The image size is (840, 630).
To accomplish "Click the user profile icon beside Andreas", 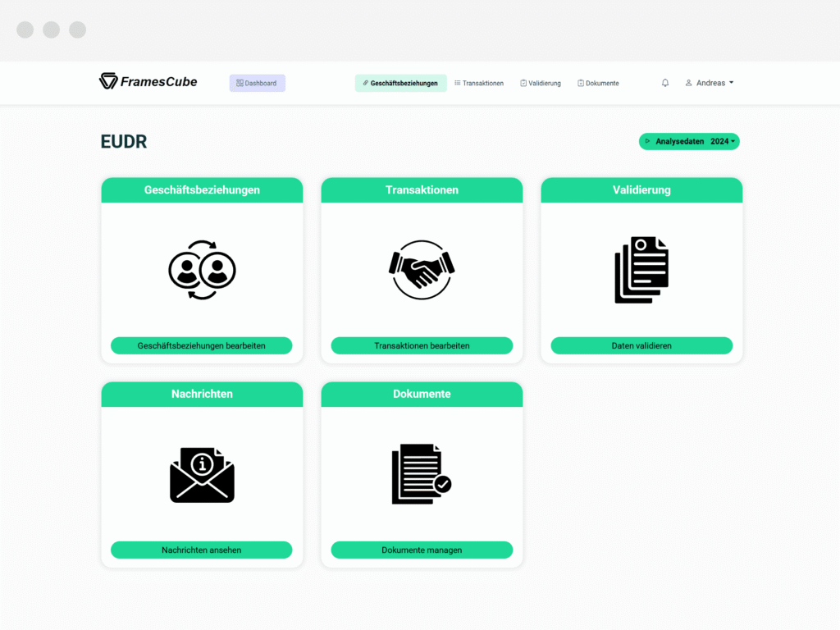I will 688,83.
